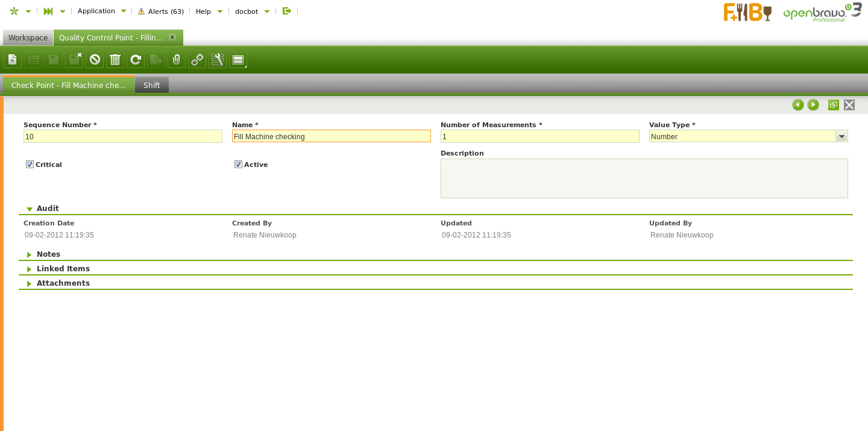Refresh the check point data
The width and height of the screenshot is (868, 431).
(136, 60)
